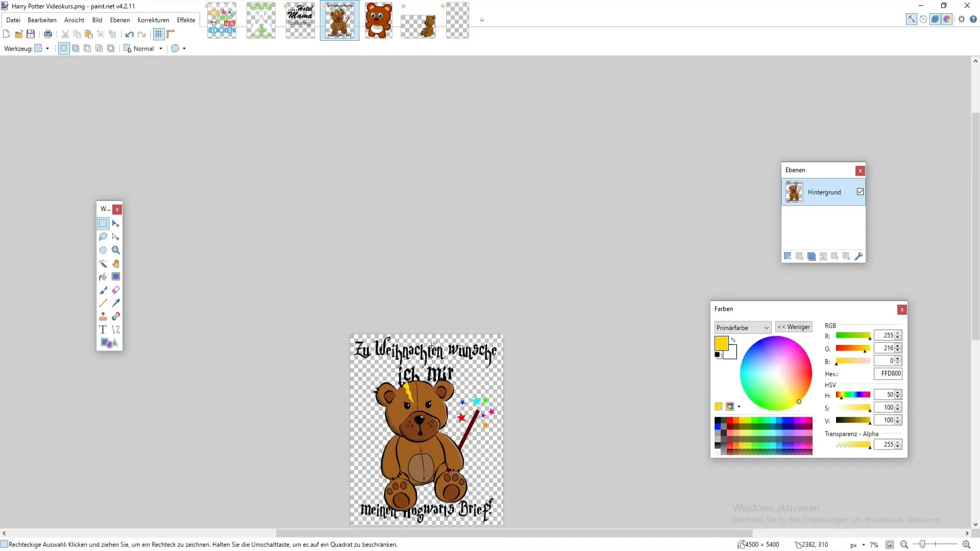
Task: Select the Gradient tool
Action: 116,277
